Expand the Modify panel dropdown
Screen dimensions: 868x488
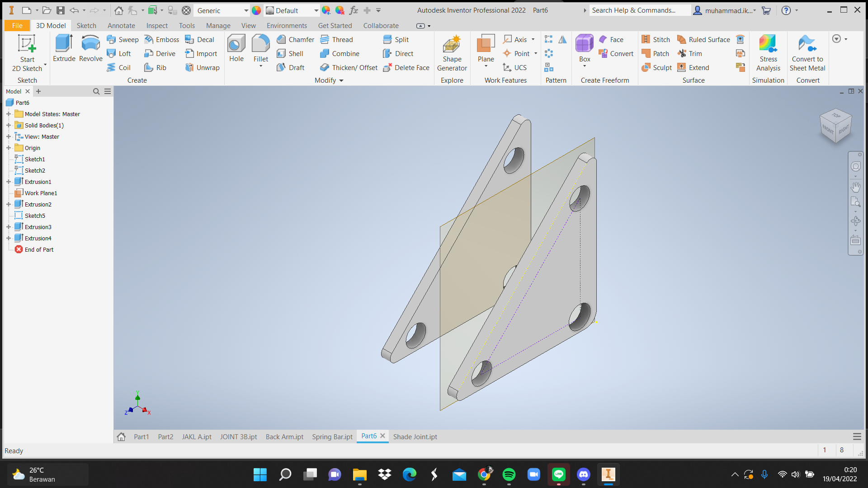(341, 80)
